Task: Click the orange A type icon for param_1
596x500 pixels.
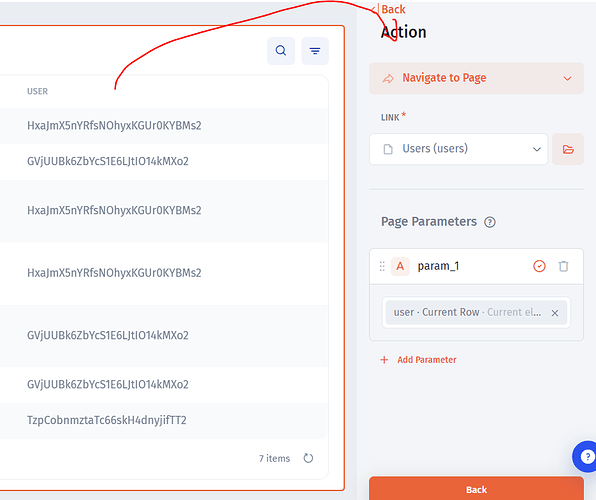Action: 400,266
